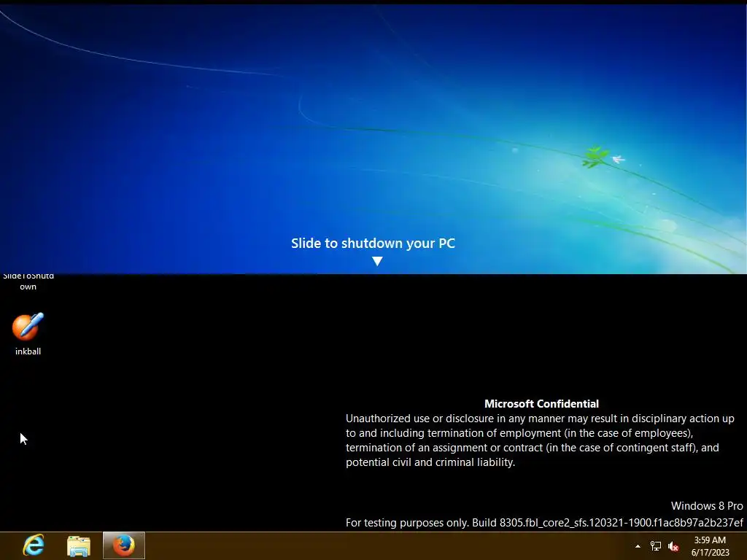The width and height of the screenshot is (747, 560).
Task: Launch the inkball desktop shortcut
Action: [28, 334]
